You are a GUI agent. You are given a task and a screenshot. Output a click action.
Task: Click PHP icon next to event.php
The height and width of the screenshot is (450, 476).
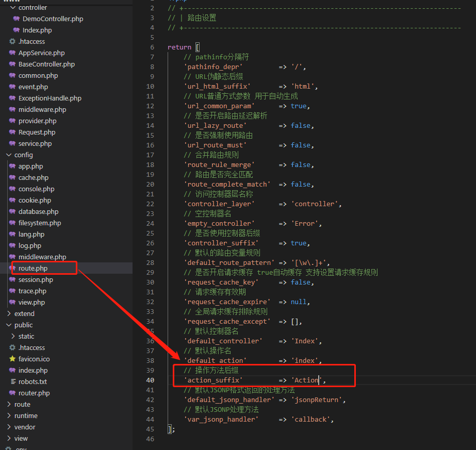coord(12,87)
